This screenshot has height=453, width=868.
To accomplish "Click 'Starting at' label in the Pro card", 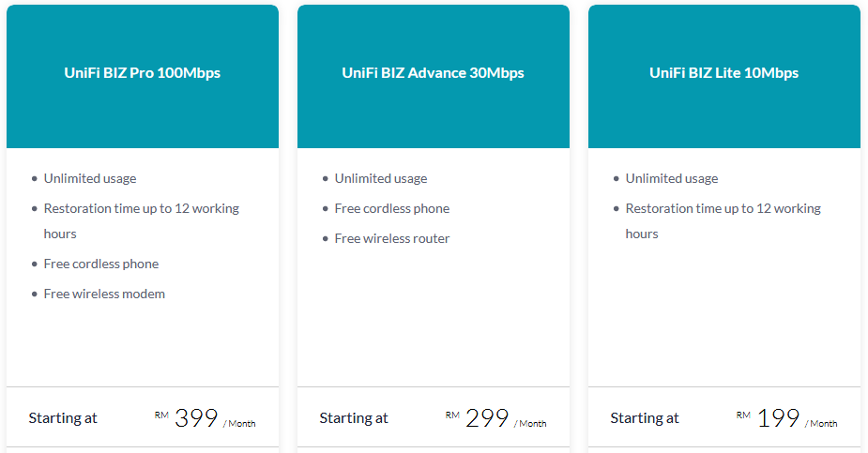I will tap(63, 418).
